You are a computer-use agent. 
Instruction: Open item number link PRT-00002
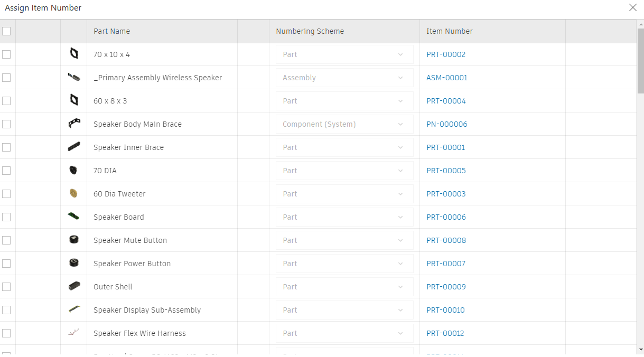(446, 54)
